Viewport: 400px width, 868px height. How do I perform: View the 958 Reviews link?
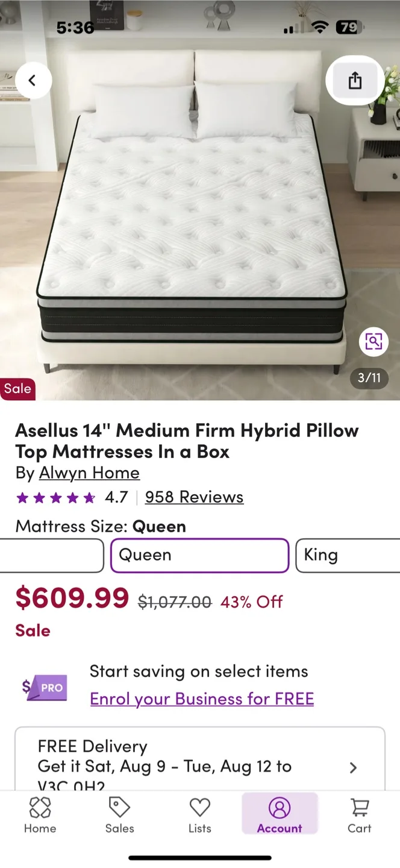click(x=194, y=497)
